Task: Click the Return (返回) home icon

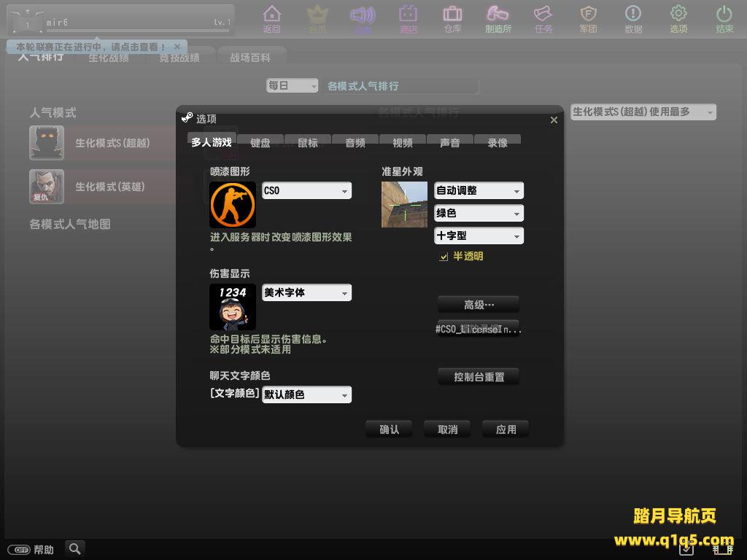Action: point(271,19)
